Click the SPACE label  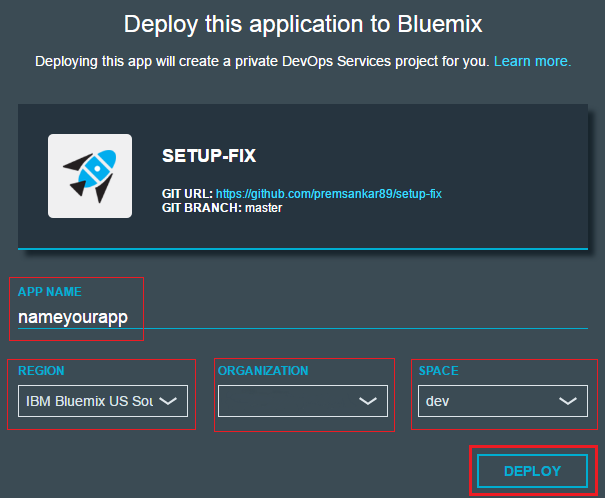click(x=439, y=371)
